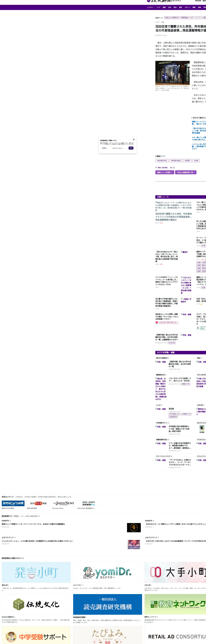206x644 pixels.
Task: Open DOW JONES 読売新聞 Pro logo
Action: tap(89, 503)
